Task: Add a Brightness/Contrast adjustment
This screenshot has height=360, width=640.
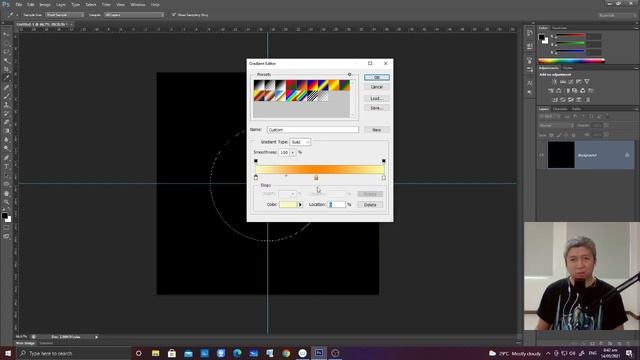Action: tap(555, 82)
